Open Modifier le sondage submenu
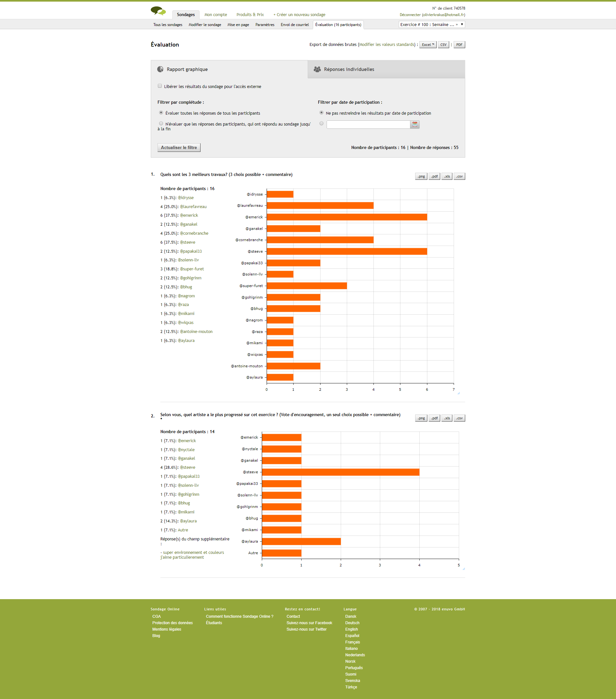The width and height of the screenshot is (616, 699). click(x=205, y=25)
